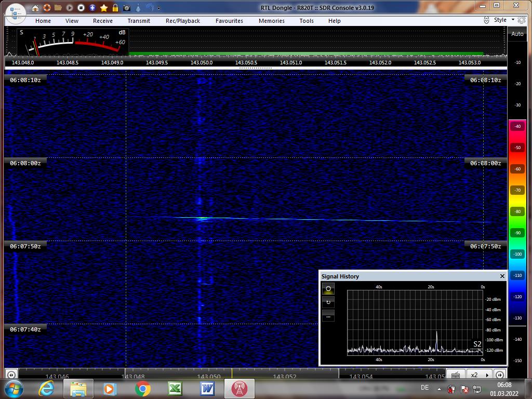
Task: Click the satellite dish icon
Action: (150, 7)
